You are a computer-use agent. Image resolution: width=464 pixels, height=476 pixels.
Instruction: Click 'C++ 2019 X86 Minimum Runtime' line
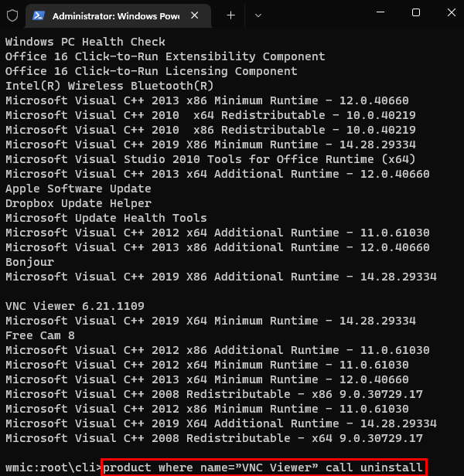(210, 144)
